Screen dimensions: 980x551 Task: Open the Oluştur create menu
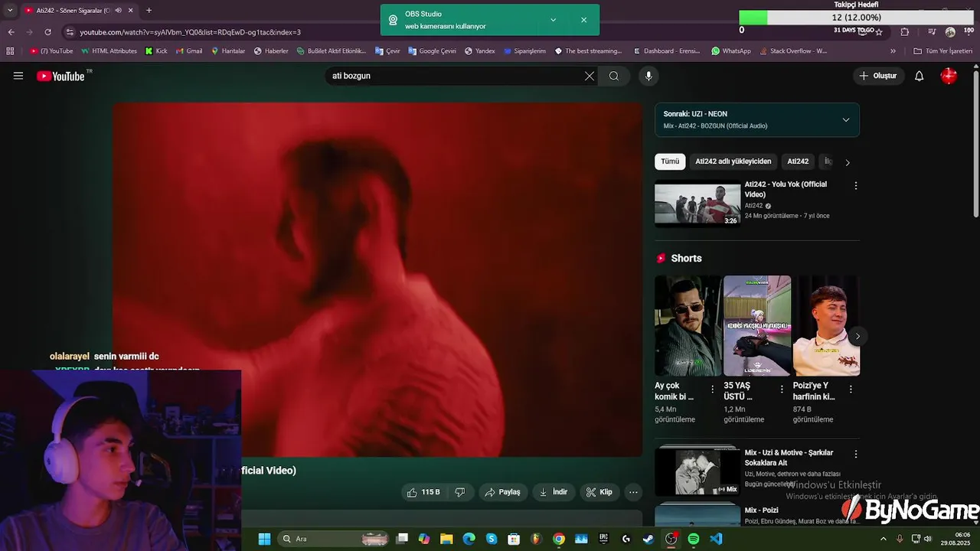coord(877,76)
